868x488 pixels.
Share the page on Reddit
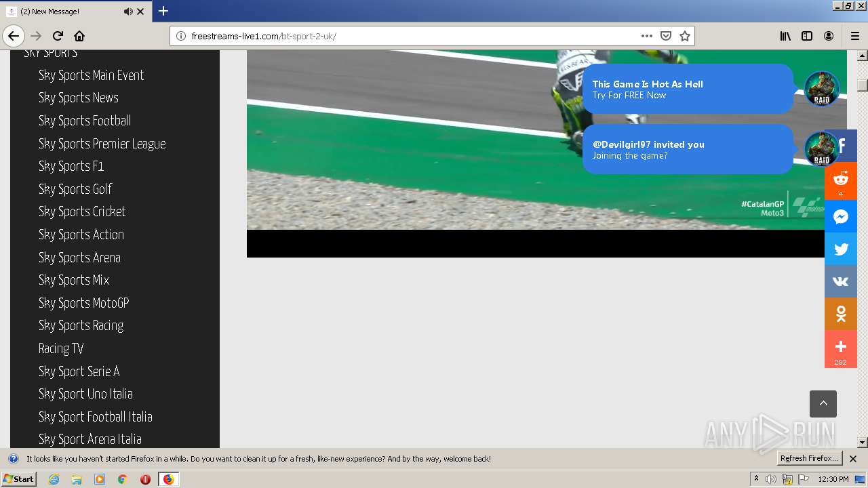(x=841, y=180)
